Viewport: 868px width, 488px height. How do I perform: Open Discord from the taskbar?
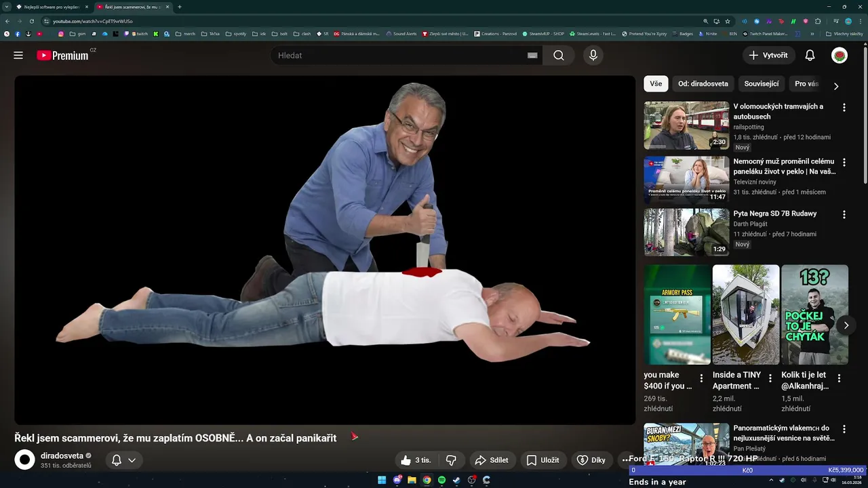[397, 480]
